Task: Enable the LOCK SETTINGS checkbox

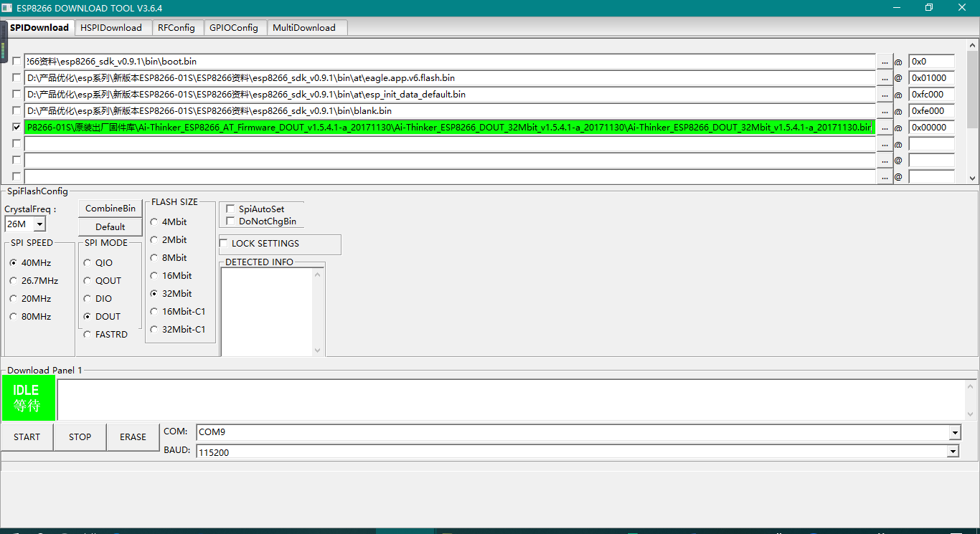Action: [223, 244]
